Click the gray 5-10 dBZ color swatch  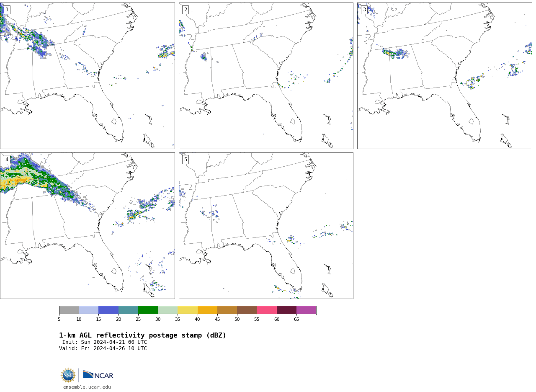pos(69,310)
